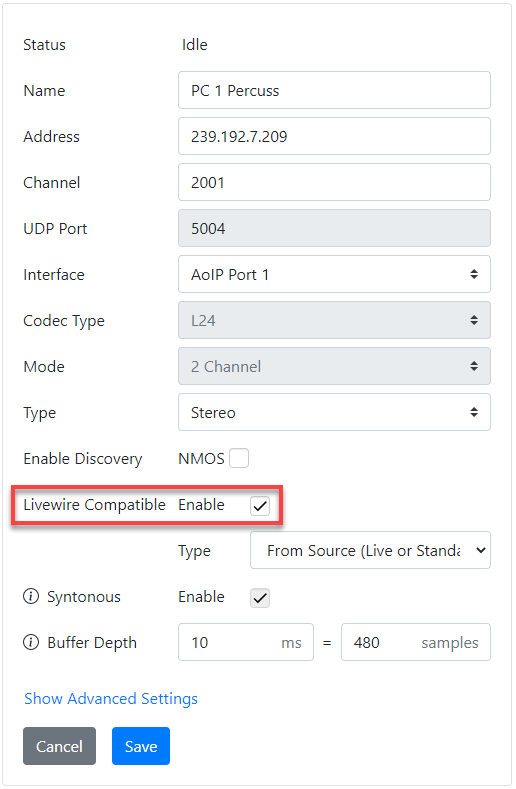Click the Cancel button

(x=59, y=746)
